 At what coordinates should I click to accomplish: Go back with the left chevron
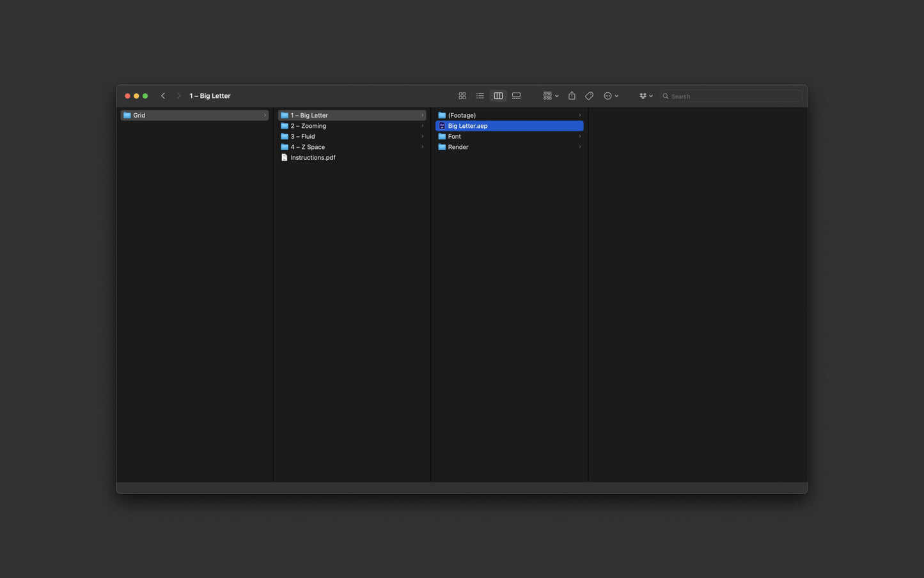pos(163,96)
